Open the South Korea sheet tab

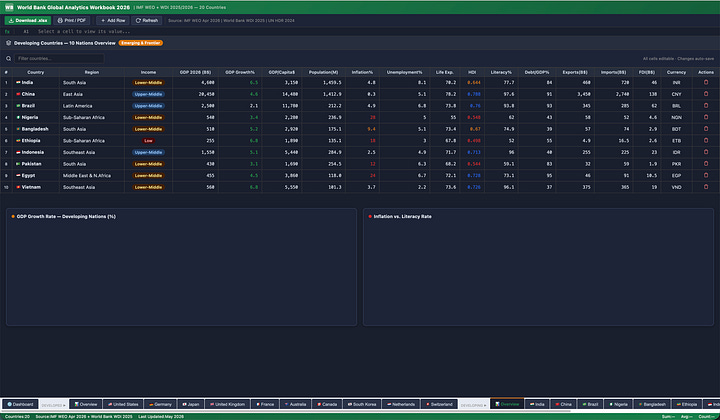[x=362, y=404]
